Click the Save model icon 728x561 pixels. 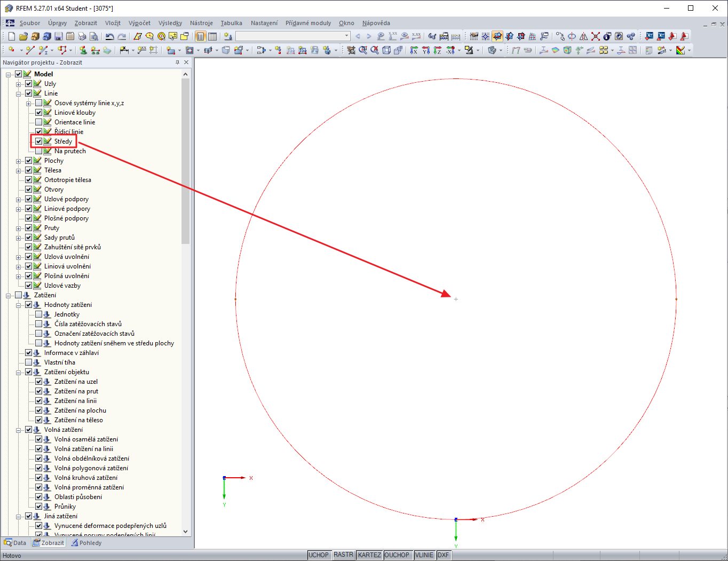coord(58,36)
